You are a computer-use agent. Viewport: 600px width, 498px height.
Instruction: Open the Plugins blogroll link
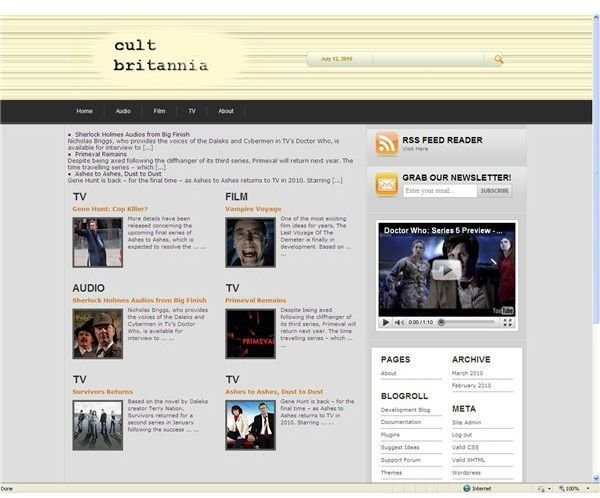(x=390, y=435)
